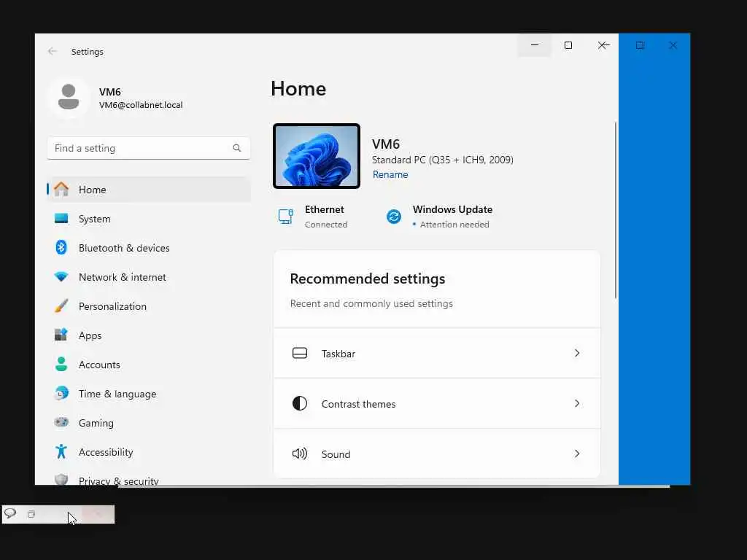Viewport: 747px width, 560px height.
Task: Click the Sound speaker icon
Action: coord(300,454)
